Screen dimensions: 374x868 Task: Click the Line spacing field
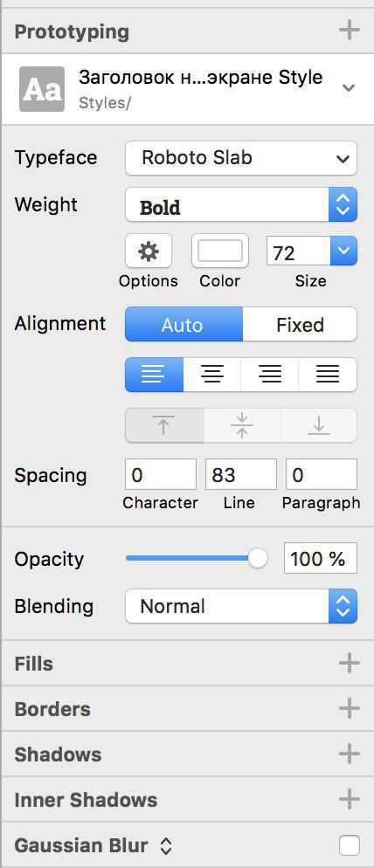241,474
